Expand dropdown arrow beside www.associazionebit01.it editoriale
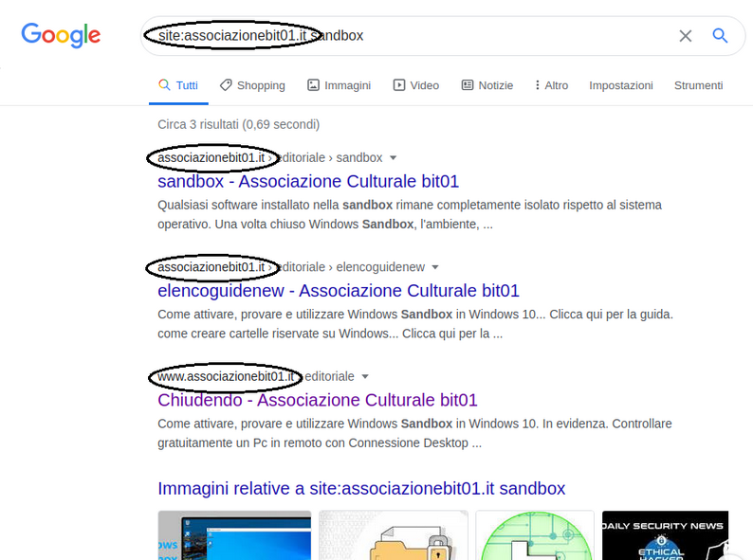The image size is (753, 560). coord(365,377)
